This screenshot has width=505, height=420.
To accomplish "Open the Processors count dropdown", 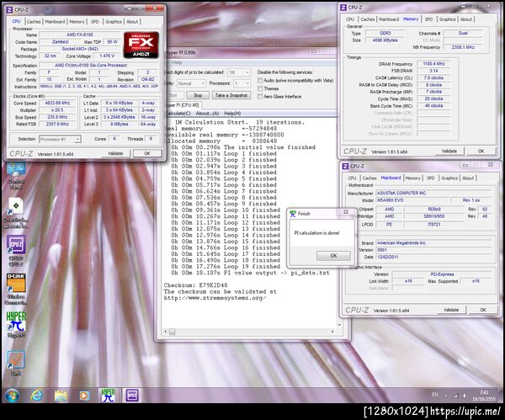I will pos(242,83).
